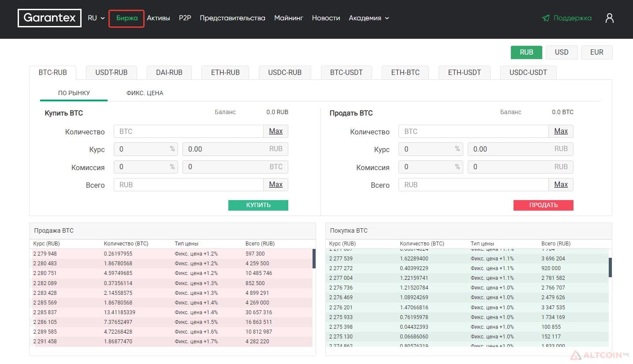
Task: Open the Новости page
Action: coord(326,18)
